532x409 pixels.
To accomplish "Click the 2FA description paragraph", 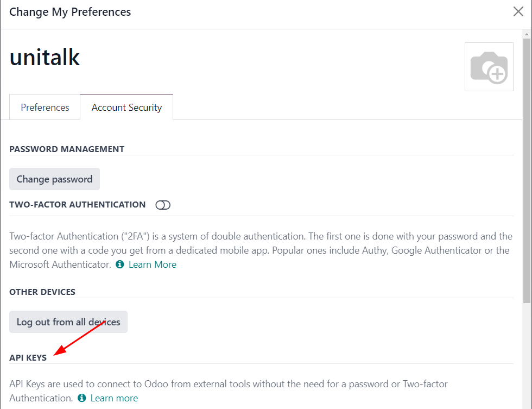I will pyautogui.click(x=261, y=250).
